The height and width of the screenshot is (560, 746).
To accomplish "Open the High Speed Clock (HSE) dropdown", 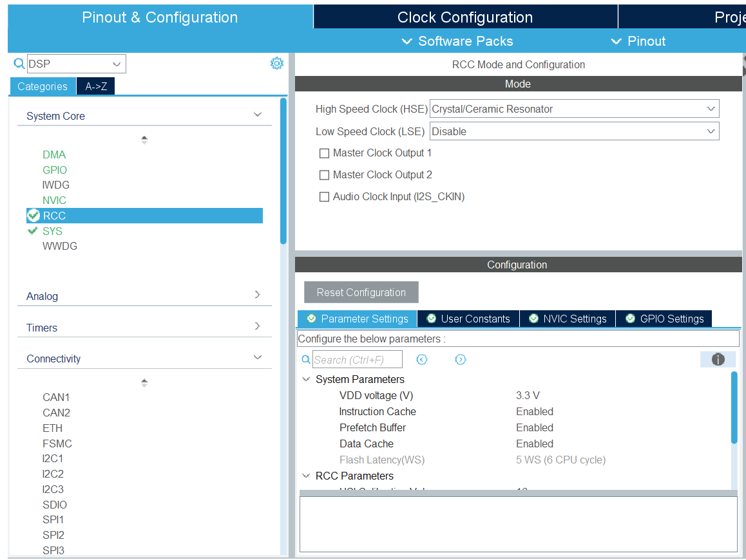I will [x=574, y=109].
